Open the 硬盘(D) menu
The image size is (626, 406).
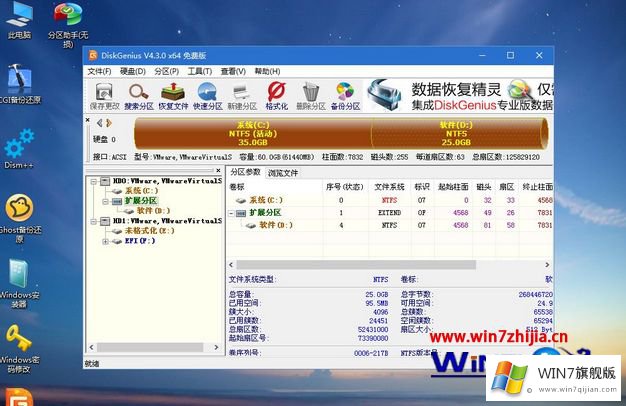133,71
